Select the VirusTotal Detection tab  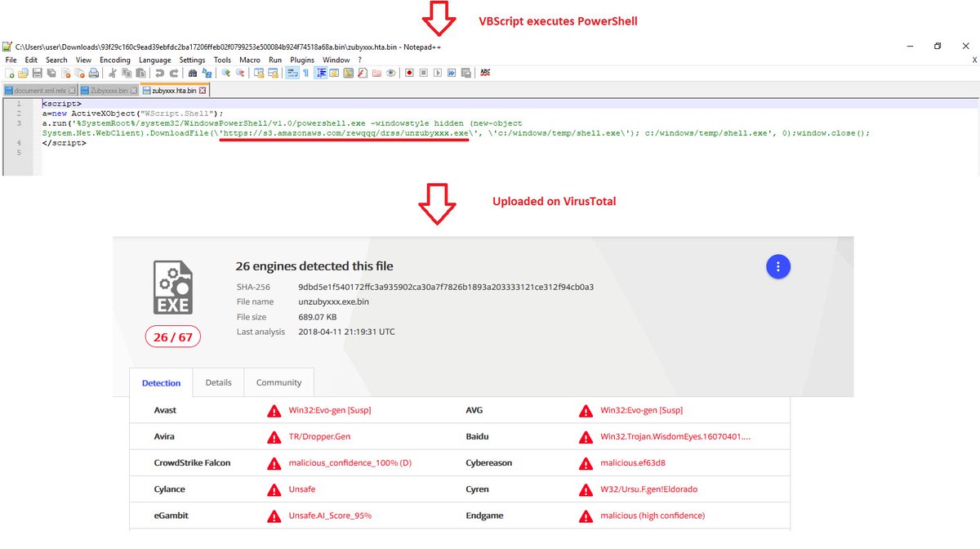tap(162, 382)
